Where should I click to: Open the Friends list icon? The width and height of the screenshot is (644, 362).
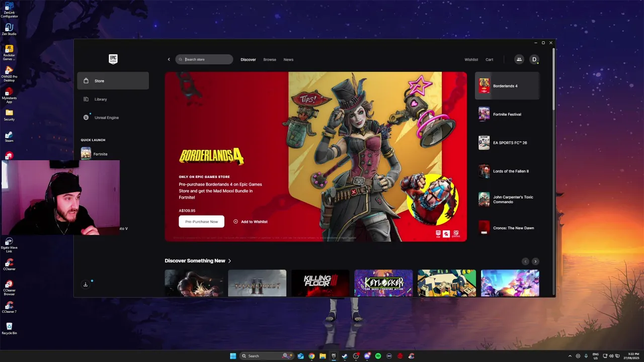(519, 59)
